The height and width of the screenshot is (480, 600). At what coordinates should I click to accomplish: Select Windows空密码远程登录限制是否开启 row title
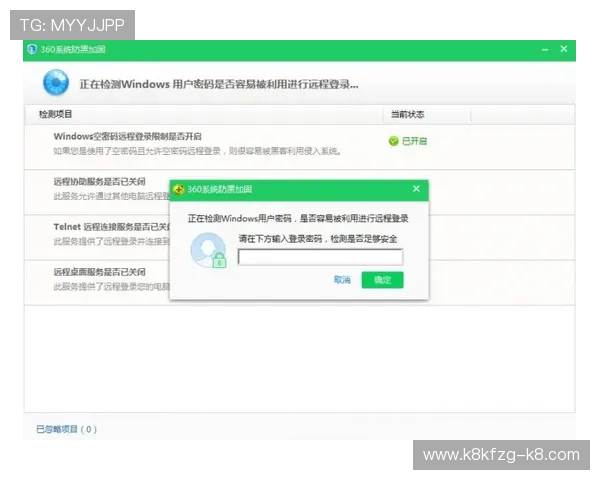click(127, 136)
